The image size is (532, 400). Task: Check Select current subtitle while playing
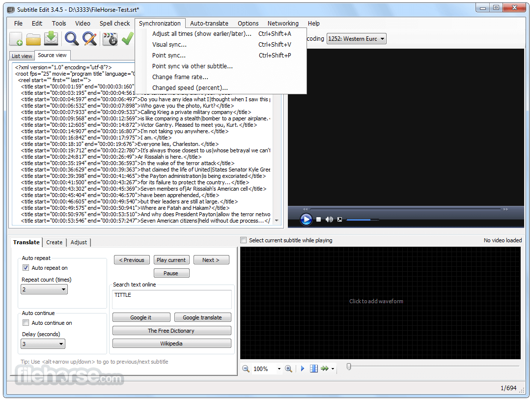tap(243, 240)
